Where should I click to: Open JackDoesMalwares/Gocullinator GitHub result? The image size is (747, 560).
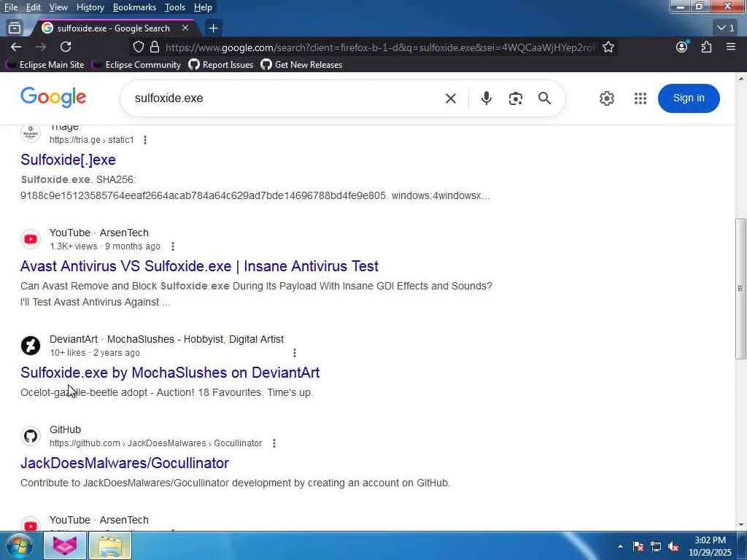pos(125,463)
